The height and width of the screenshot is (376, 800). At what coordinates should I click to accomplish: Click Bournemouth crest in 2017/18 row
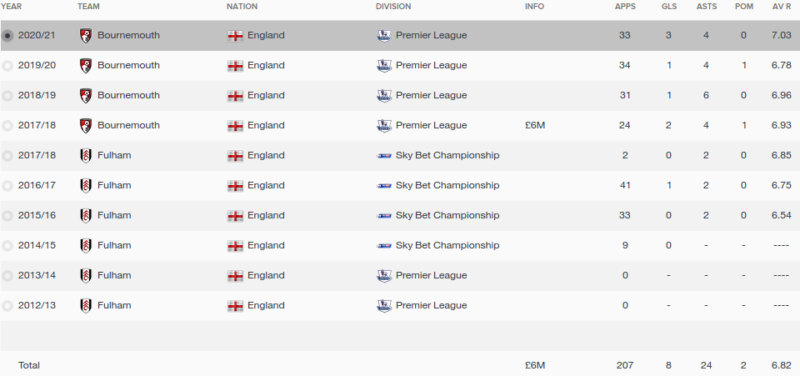coord(86,126)
